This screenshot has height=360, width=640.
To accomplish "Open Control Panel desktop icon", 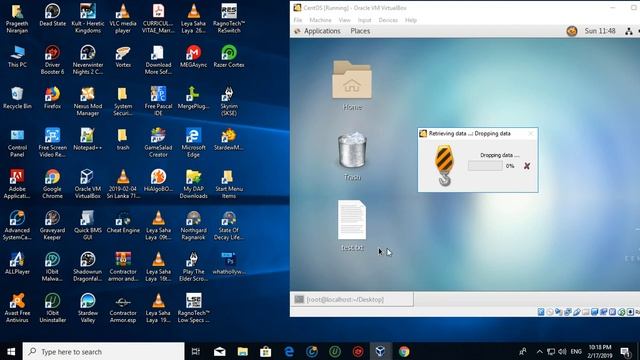I will (17, 142).
